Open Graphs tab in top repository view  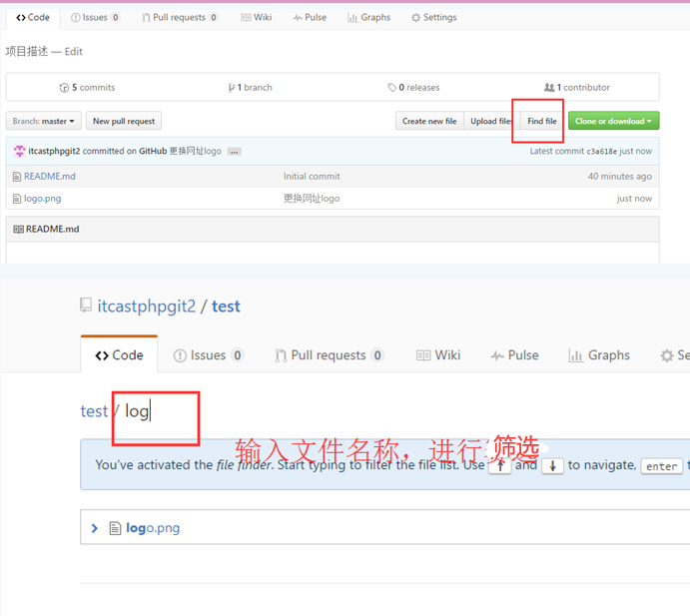click(x=368, y=18)
